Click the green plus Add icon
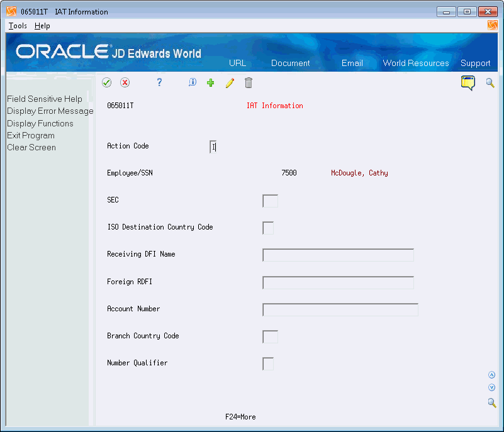 (x=211, y=82)
